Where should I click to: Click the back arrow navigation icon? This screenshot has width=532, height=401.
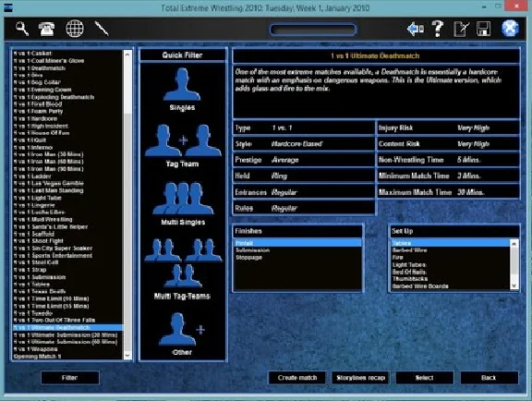pyautogui.click(x=416, y=29)
